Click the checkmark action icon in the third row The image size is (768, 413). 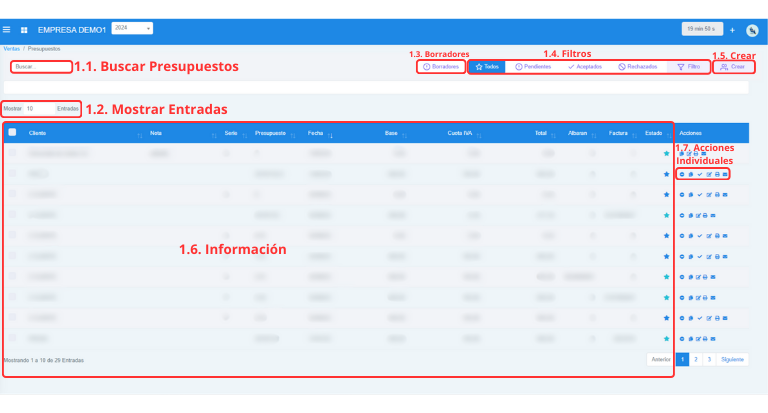pyautogui.click(x=699, y=195)
